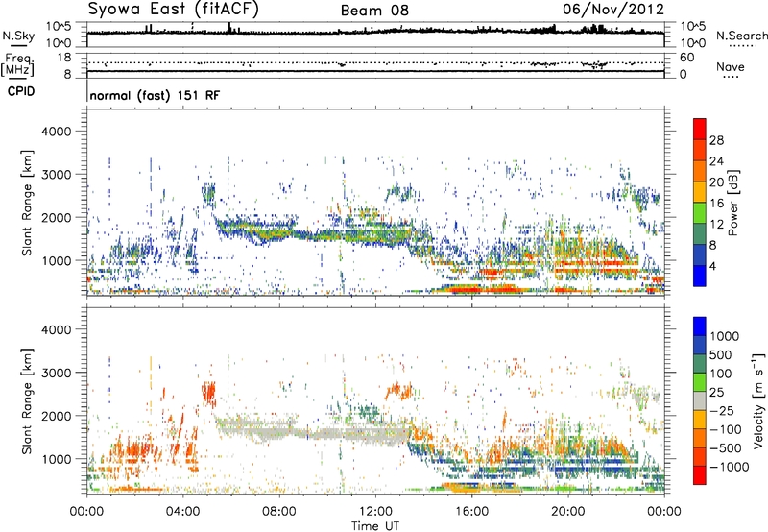This screenshot has width=768, height=532.
Task: Click the "16" power colorbar label
Action: pos(716,204)
